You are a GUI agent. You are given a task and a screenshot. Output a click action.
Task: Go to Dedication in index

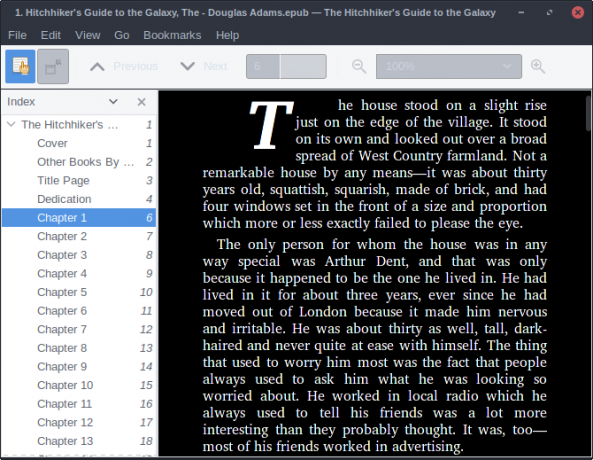tap(79, 199)
